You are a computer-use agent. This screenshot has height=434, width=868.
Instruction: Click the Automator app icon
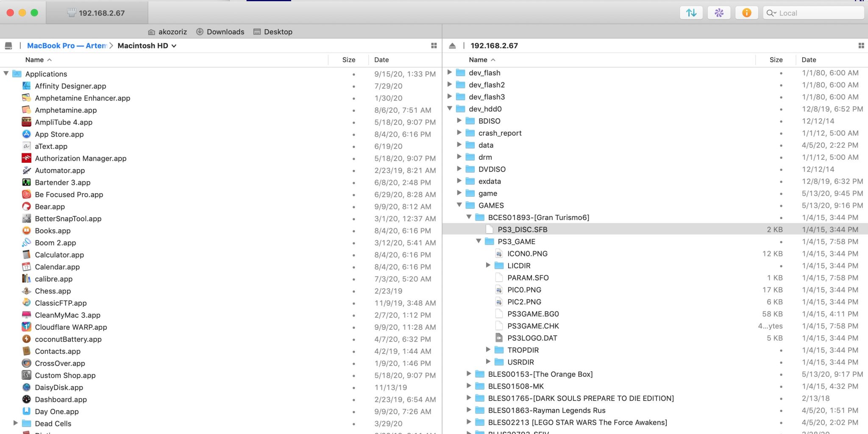[26, 170]
